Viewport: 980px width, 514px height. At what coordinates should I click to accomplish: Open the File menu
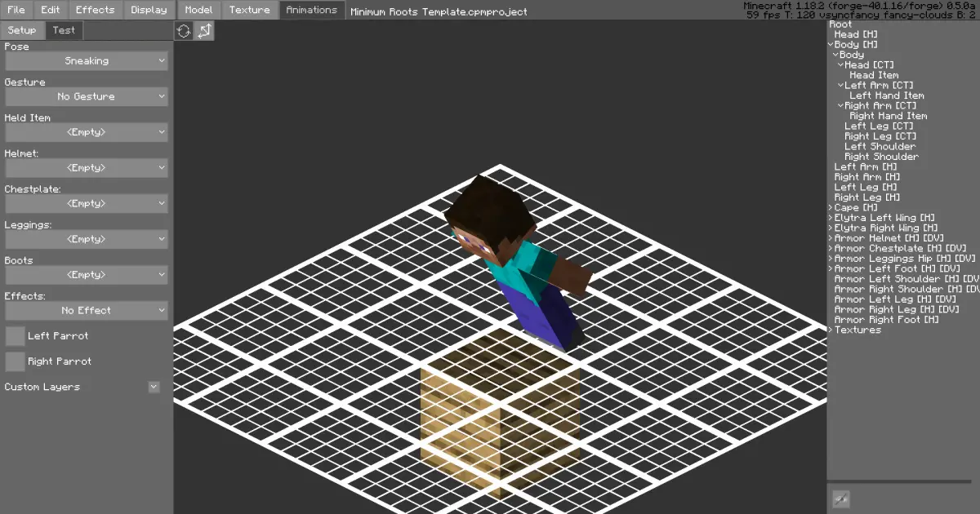point(16,10)
